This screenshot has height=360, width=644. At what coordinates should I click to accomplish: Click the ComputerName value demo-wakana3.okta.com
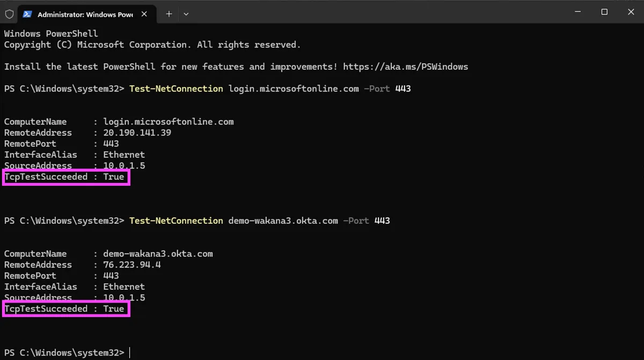(x=158, y=254)
